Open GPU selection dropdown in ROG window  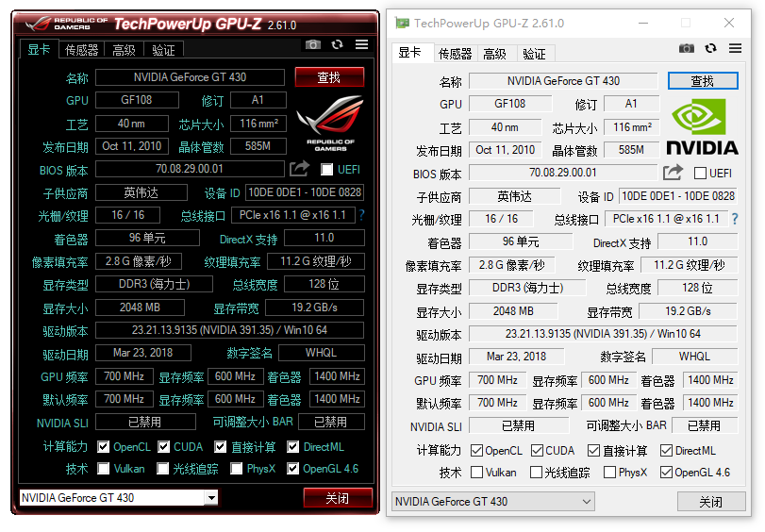tap(119, 498)
